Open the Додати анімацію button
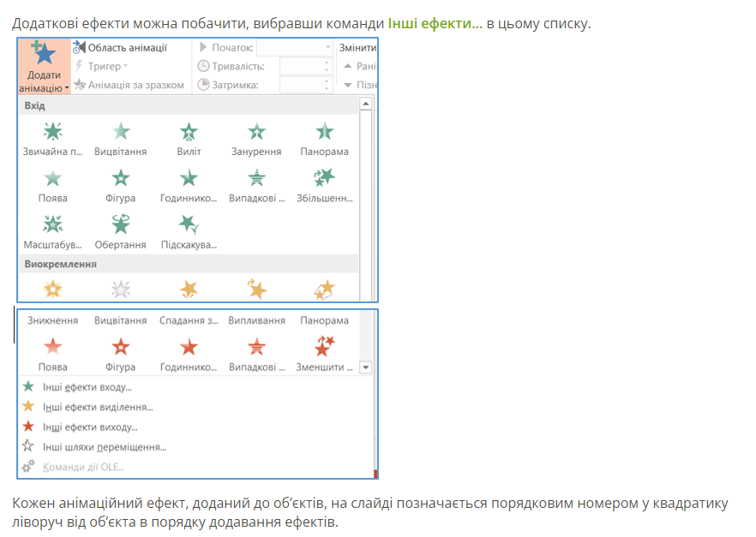The image size is (756, 537). (45, 67)
